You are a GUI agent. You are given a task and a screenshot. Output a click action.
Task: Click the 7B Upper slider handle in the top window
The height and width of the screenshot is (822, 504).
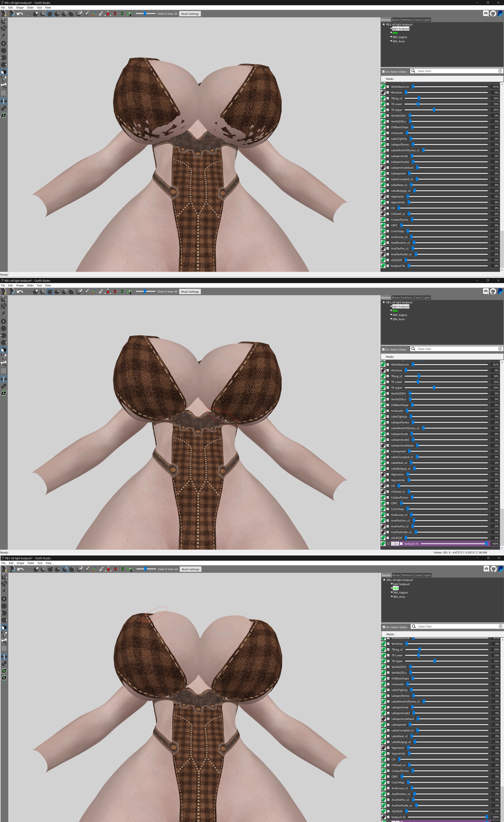[x=434, y=110]
